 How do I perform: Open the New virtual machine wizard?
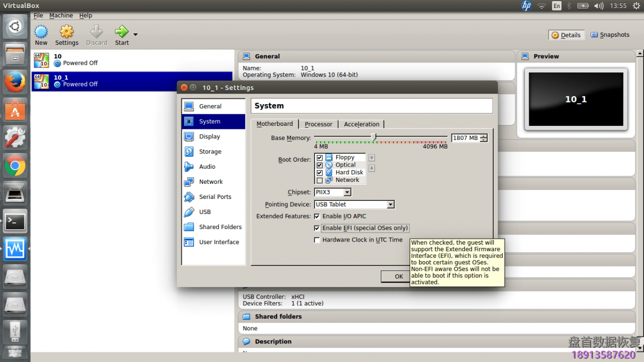41,34
